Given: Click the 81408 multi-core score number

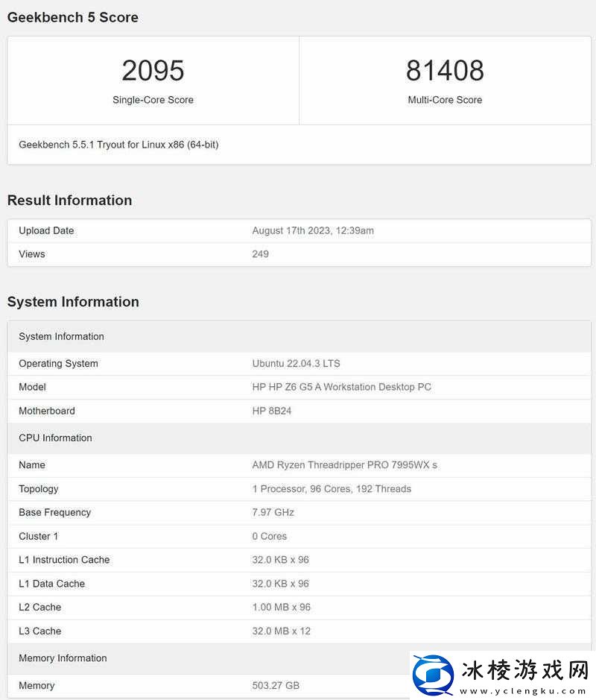Looking at the screenshot, I should coord(445,71).
